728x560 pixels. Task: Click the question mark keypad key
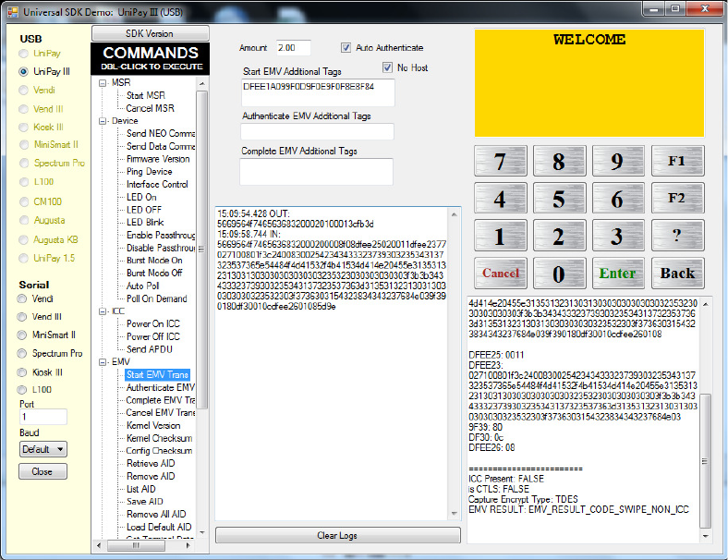tap(678, 236)
